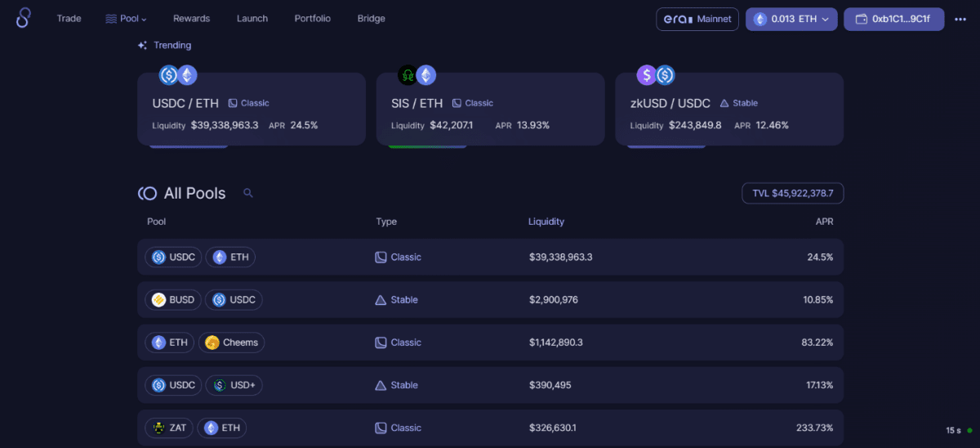The width and height of the screenshot is (980, 448).
Task: Click the TVL $45,922,378.7 badge
Action: pyautogui.click(x=792, y=193)
